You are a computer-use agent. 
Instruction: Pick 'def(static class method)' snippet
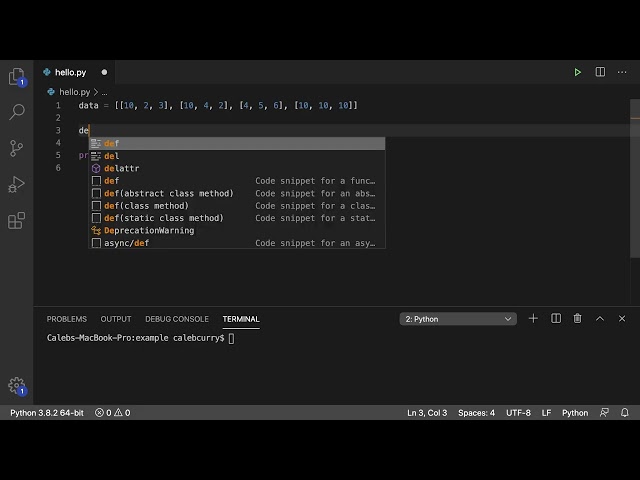237,218
